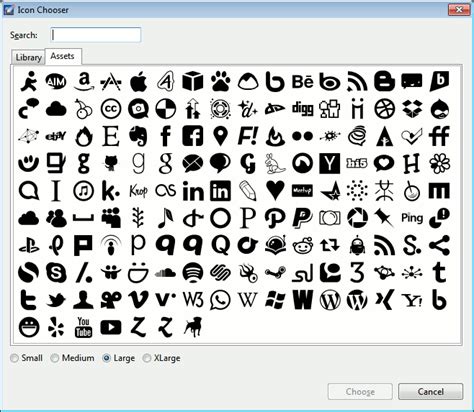Select the solid heart icon

[275, 191]
